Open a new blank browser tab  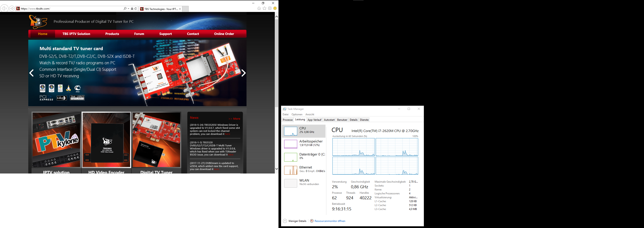(x=186, y=9)
